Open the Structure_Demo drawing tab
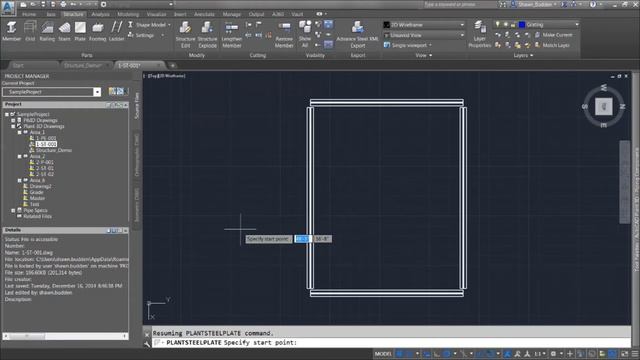640x360 pixels. coord(86,65)
